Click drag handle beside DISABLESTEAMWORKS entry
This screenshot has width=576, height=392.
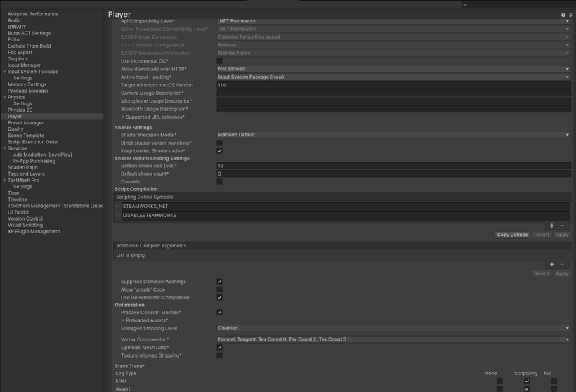click(x=118, y=216)
